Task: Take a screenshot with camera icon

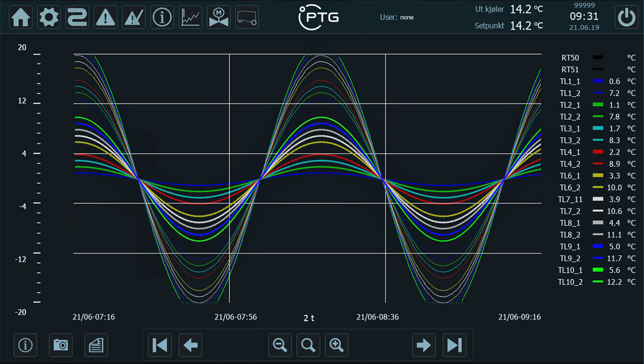Action: click(x=61, y=345)
